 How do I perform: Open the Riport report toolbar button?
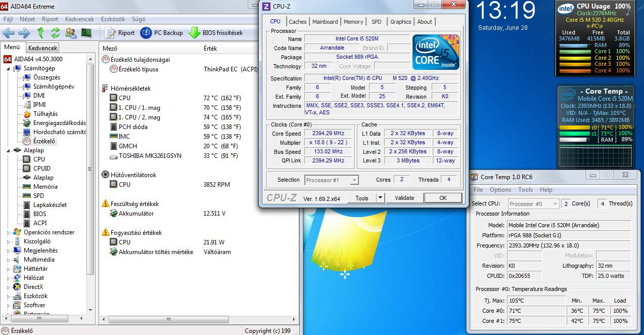click(x=120, y=33)
